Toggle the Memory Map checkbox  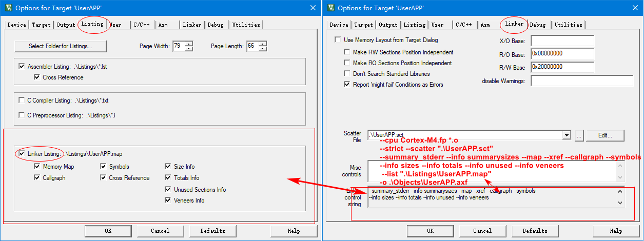tap(37, 167)
